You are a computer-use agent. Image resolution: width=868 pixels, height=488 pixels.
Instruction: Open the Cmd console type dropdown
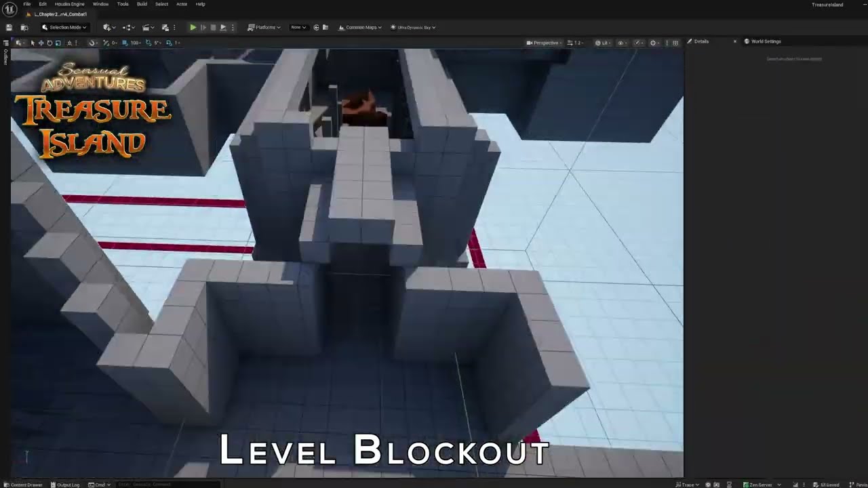[x=99, y=485]
